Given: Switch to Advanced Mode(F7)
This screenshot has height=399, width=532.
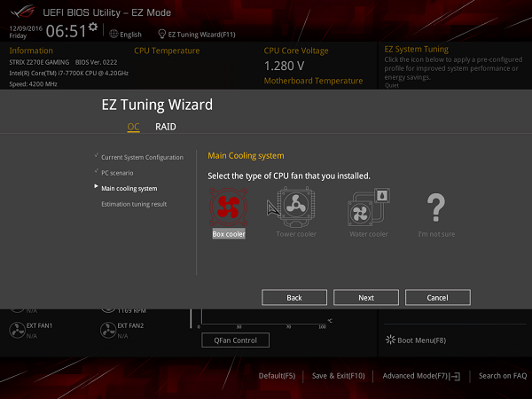Looking at the screenshot, I should pyautogui.click(x=415, y=376).
